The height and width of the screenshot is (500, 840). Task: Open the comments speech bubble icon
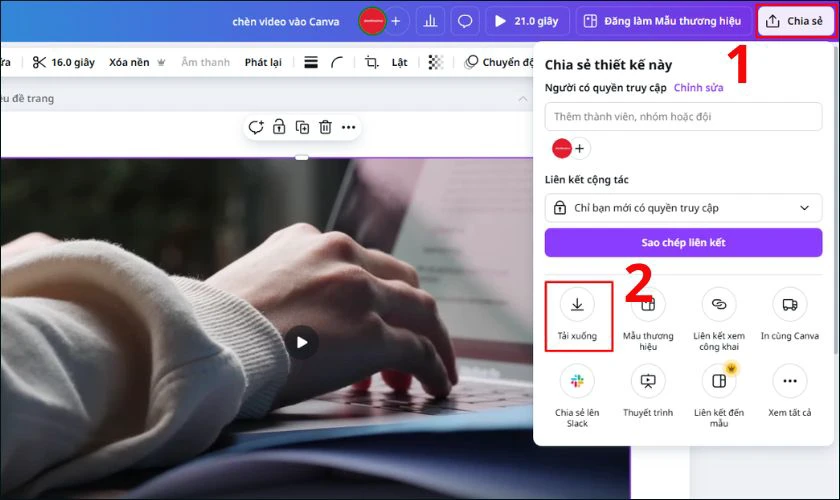[465, 21]
